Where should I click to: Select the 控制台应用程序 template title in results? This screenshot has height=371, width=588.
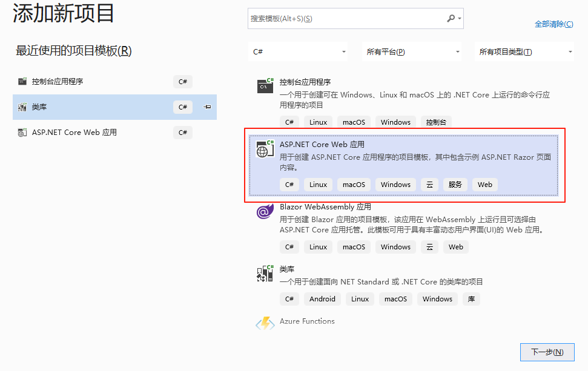305,82
